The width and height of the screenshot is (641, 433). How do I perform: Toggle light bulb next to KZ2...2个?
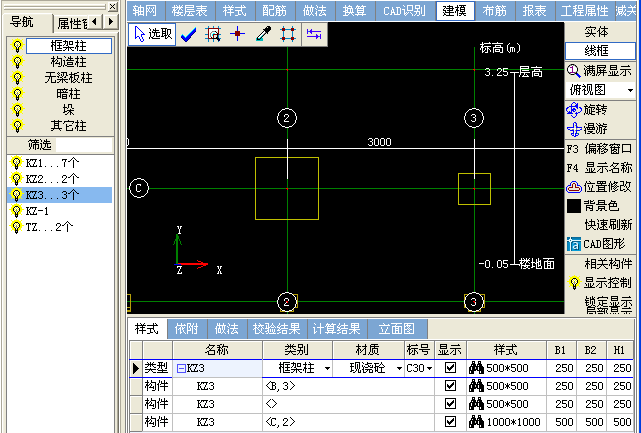(16, 179)
